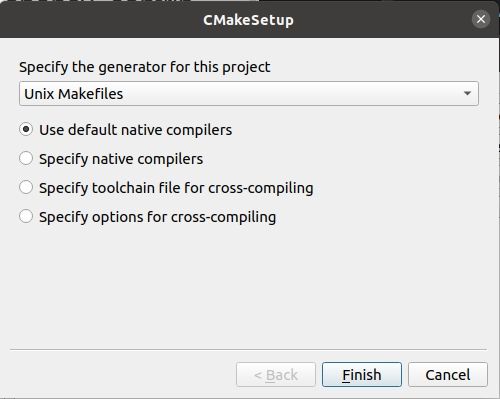Click the separator line above the dialog buttons

click(248, 350)
